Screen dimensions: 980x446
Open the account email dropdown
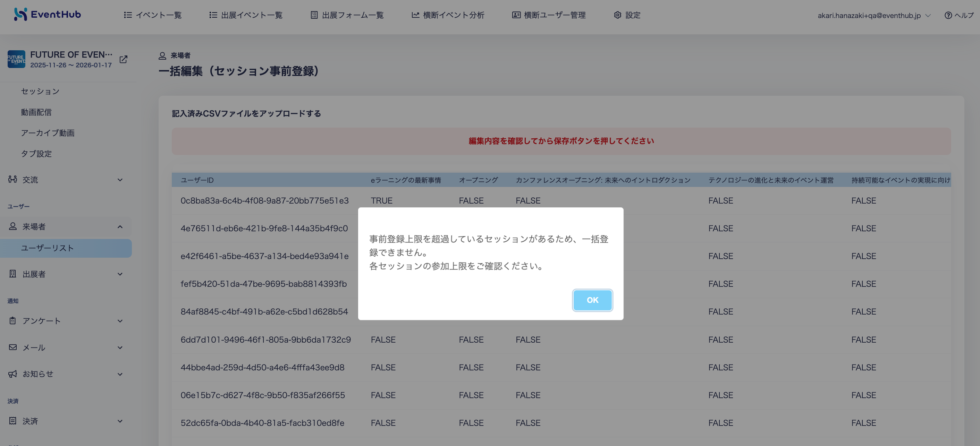point(874,15)
